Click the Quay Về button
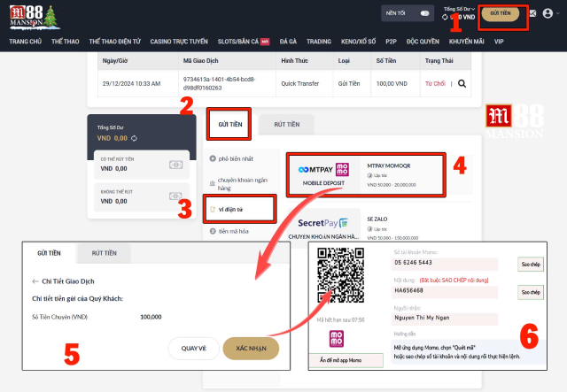 coord(194,349)
